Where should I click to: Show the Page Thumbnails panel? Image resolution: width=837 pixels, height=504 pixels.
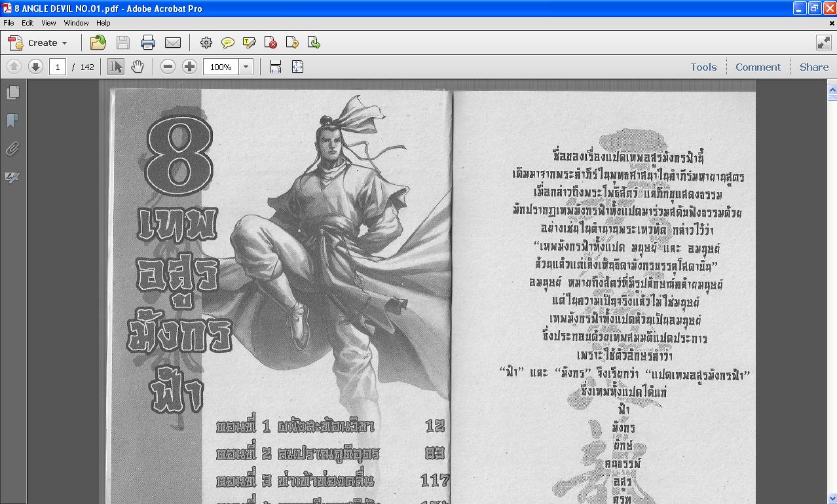click(12, 93)
